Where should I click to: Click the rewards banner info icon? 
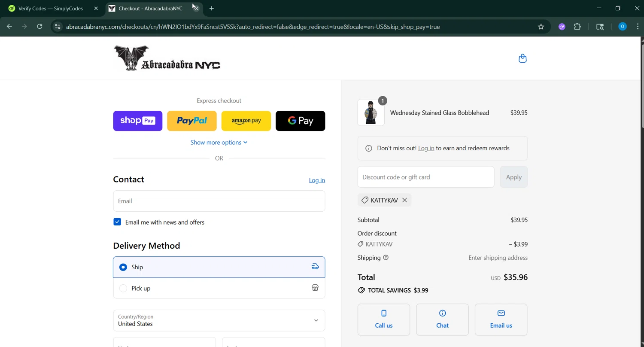tap(368, 148)
